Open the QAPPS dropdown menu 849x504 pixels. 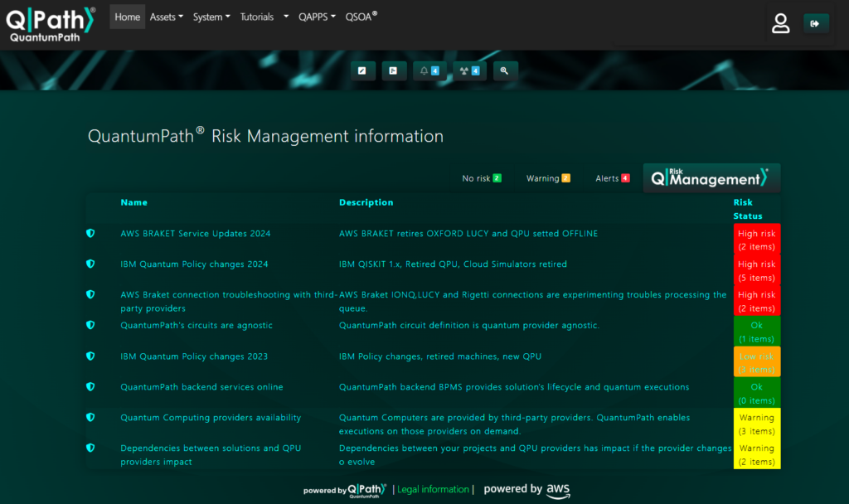[317, 17]
